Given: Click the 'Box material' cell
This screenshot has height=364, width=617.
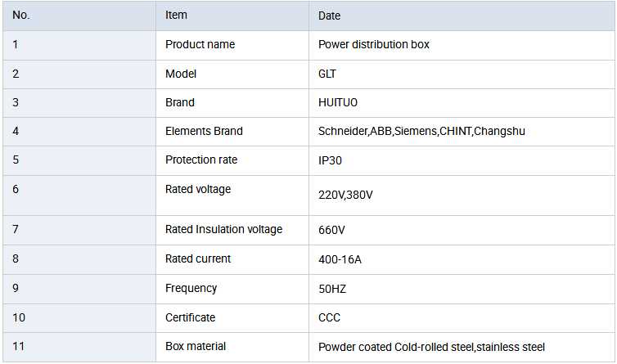Looking at the screenshot, I should coord(196,346).
